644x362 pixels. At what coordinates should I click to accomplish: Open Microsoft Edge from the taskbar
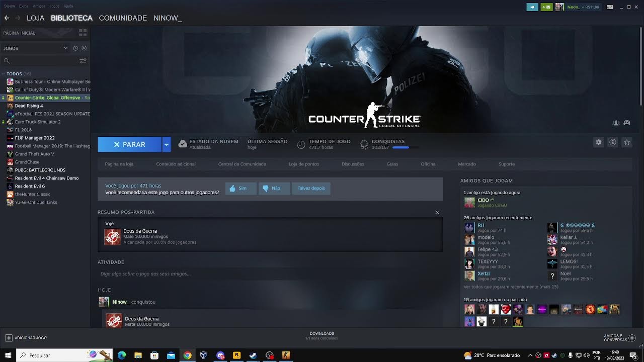click(x=121, y=355)
